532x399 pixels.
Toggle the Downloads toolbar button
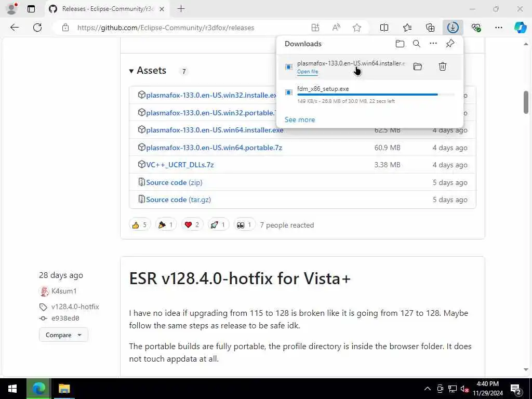pyautogui.click(x=453, y=28)
